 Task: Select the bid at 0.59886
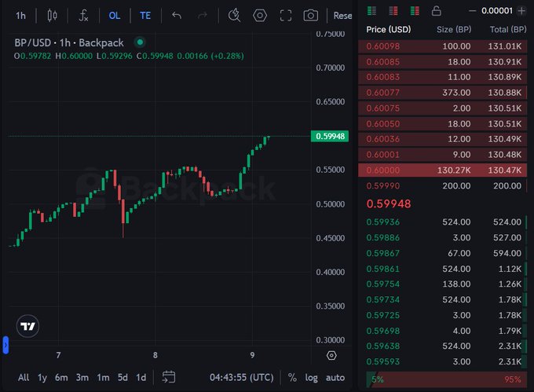tap(443, 238)
